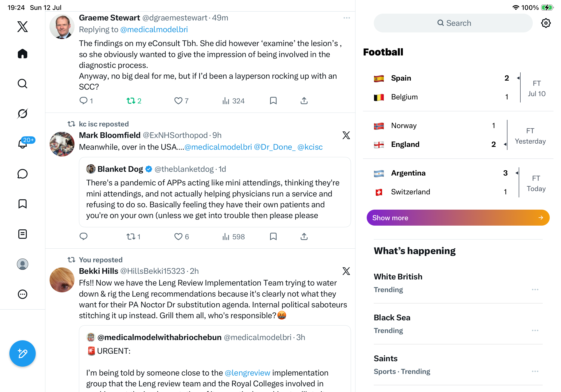
Task: Open Grok from the sidebar
Action: pos(23,114)
